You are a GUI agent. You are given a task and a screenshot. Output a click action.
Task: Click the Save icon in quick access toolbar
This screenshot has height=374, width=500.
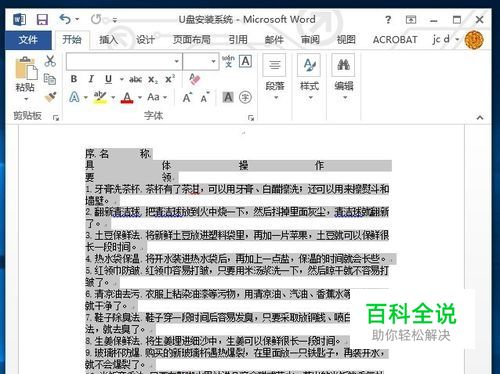coord(42,20)
